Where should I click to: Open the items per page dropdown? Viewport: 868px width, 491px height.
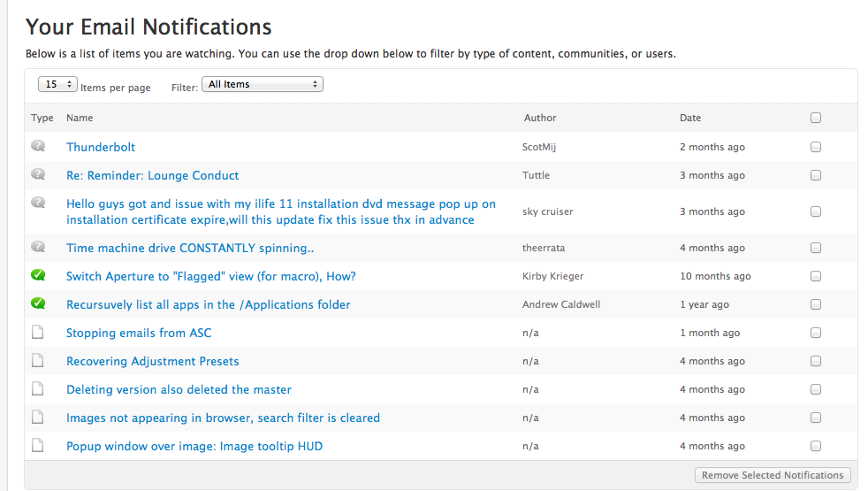[x=57, y=84]
